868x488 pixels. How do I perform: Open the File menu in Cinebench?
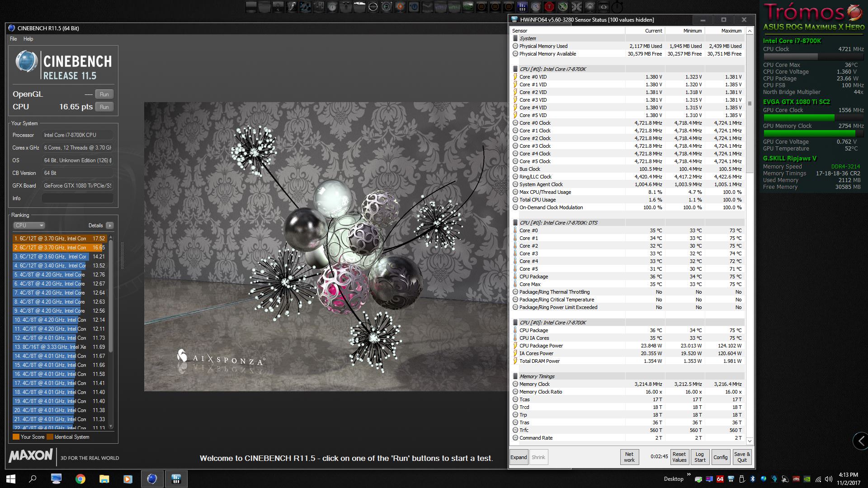[x=14, y=39]
